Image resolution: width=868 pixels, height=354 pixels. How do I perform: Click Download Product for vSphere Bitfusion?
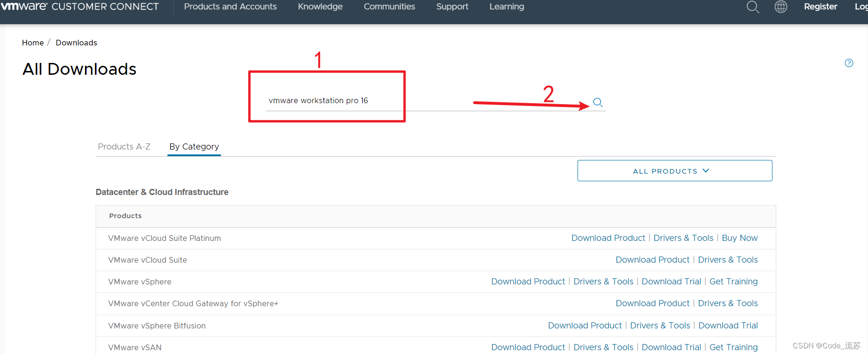click(x=585, y=326)
